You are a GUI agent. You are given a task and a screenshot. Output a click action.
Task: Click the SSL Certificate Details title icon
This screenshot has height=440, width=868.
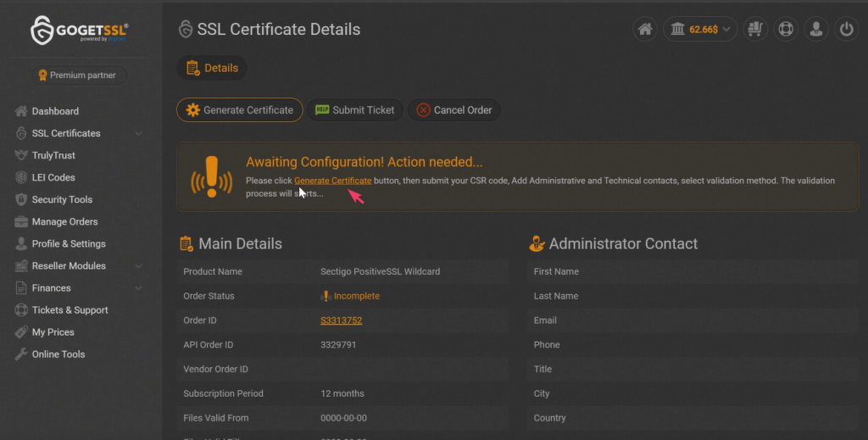coord(186,30)
